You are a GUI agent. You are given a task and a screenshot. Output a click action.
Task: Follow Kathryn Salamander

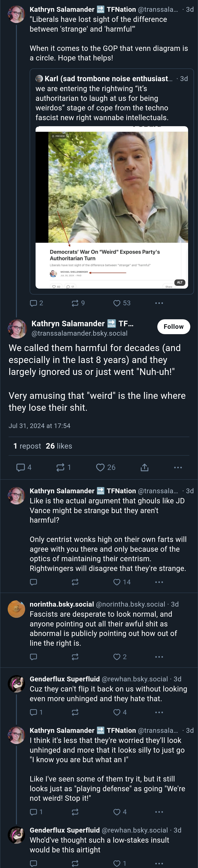(x=173, y=326)
